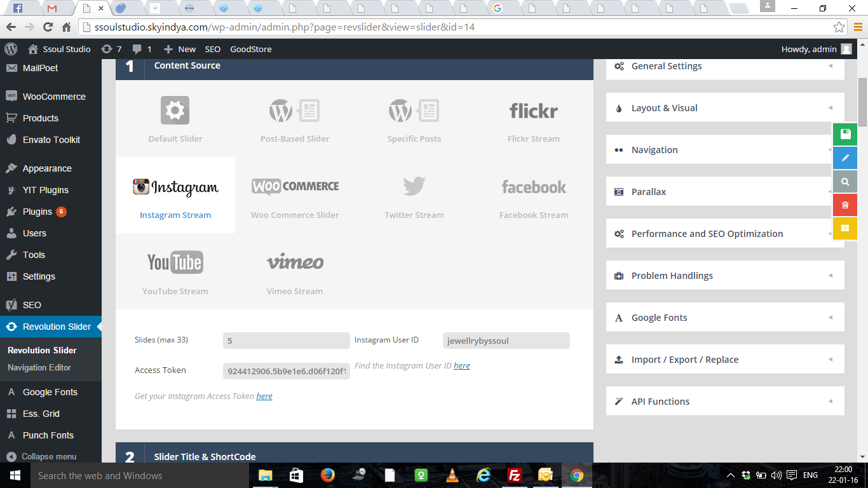868x488 pixels.
Task: Open the Users admin menu
Action: (x=51, y=233)
